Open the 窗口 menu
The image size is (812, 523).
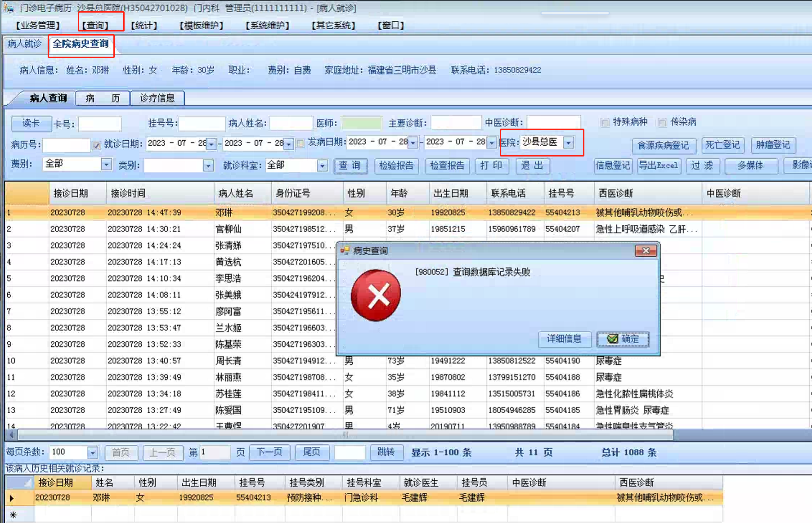coord(391,26)
